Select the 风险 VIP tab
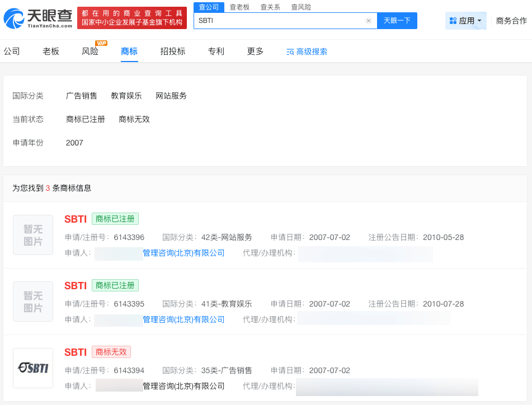 click(90, 51)
